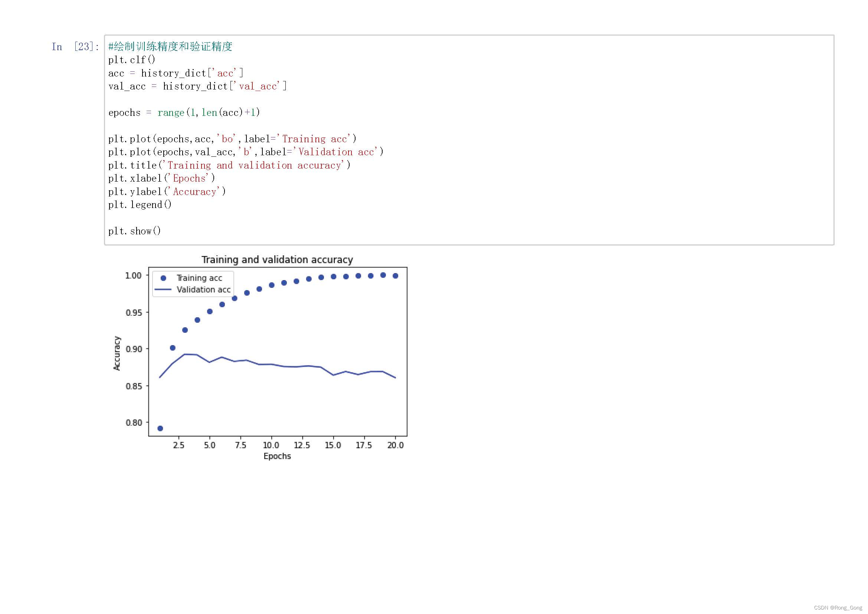Click the In [23] cell prompt
This screenshot has height=614, width=868.
(75, 46)
